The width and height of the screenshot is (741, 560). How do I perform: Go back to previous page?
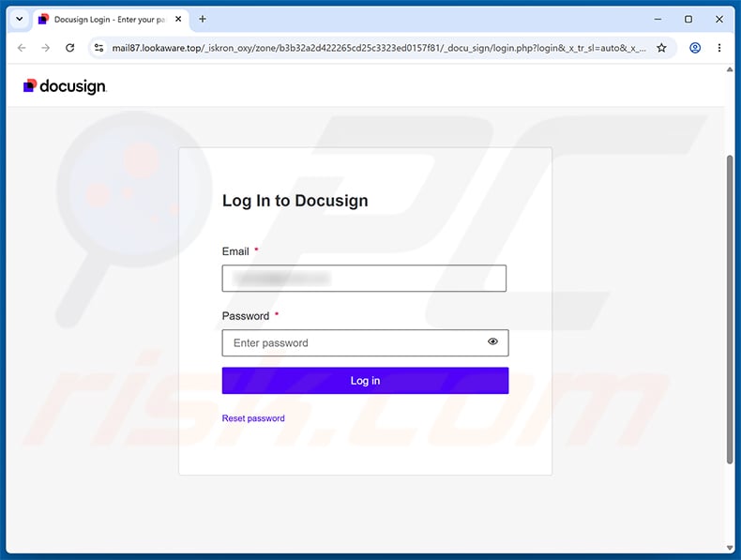pos(22,48)
